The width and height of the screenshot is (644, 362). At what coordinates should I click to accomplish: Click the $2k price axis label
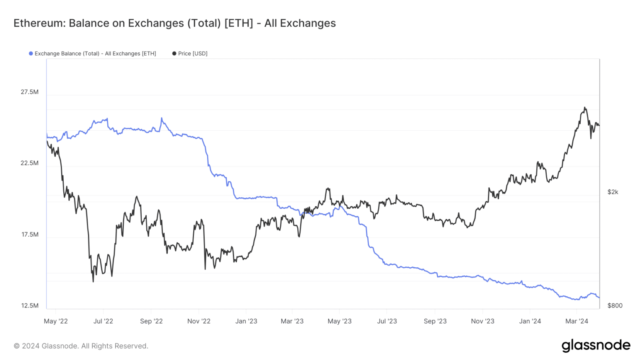tap(613, 192)
